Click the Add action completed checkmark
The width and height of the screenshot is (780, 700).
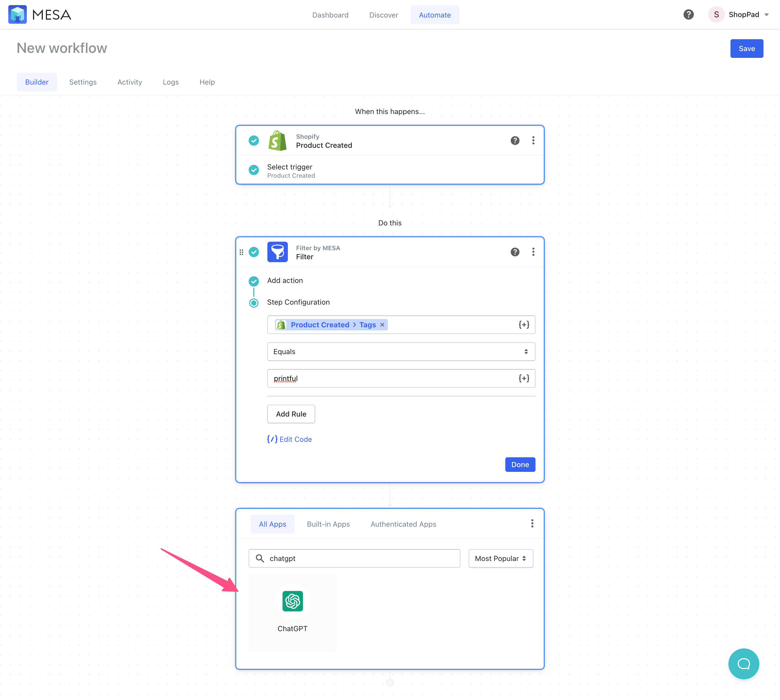tap(254, 281)
